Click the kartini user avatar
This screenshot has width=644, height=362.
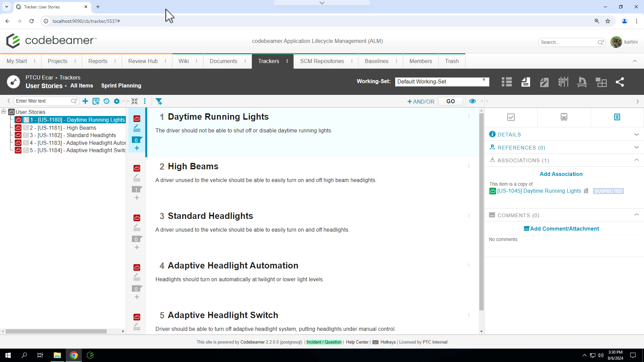(616, 42)
